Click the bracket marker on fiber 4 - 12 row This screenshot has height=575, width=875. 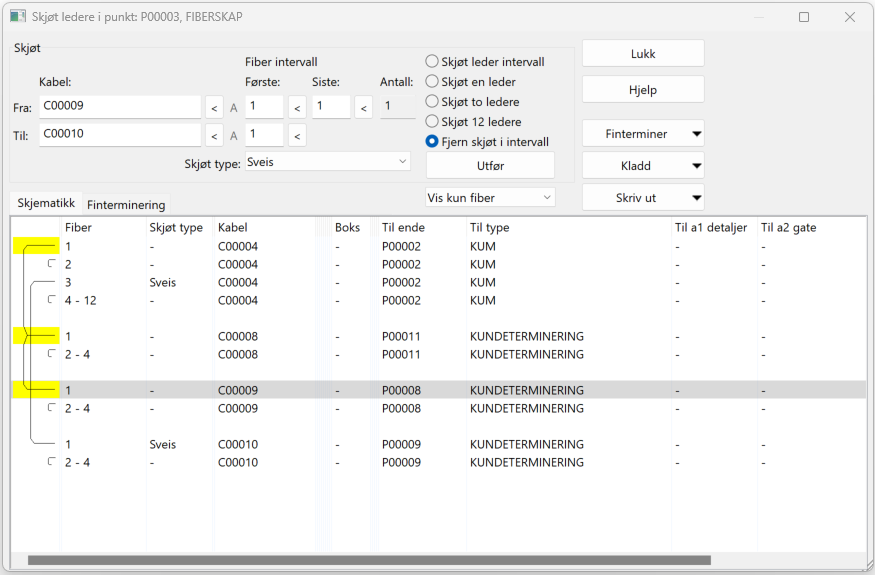click(51, 300)
